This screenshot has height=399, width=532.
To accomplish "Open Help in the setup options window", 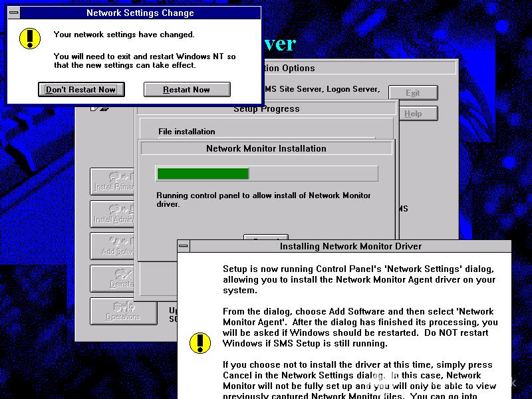I will click(x=418, y=114).
